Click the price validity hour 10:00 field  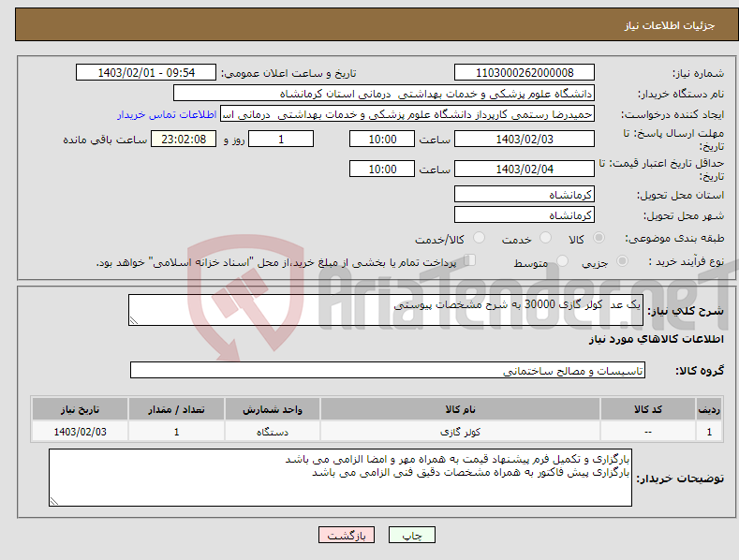coord(382,169)
